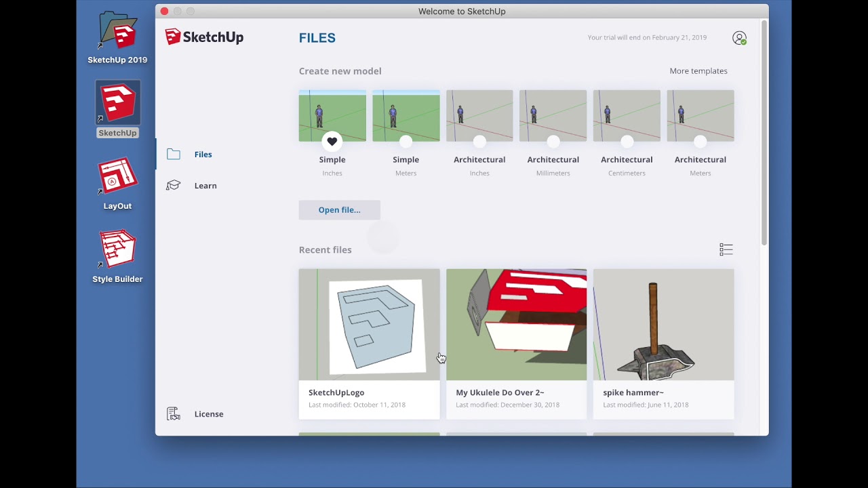Create model from Simple Inches thumbnail

[x=332, y=115]
